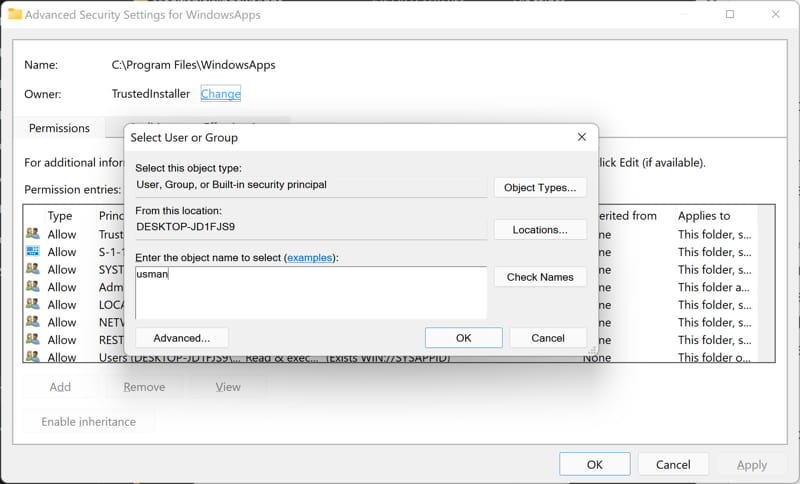Click OK in Advanced Security Settings window
This screenshot has width=800, height=484.
(x=594, y=465)
